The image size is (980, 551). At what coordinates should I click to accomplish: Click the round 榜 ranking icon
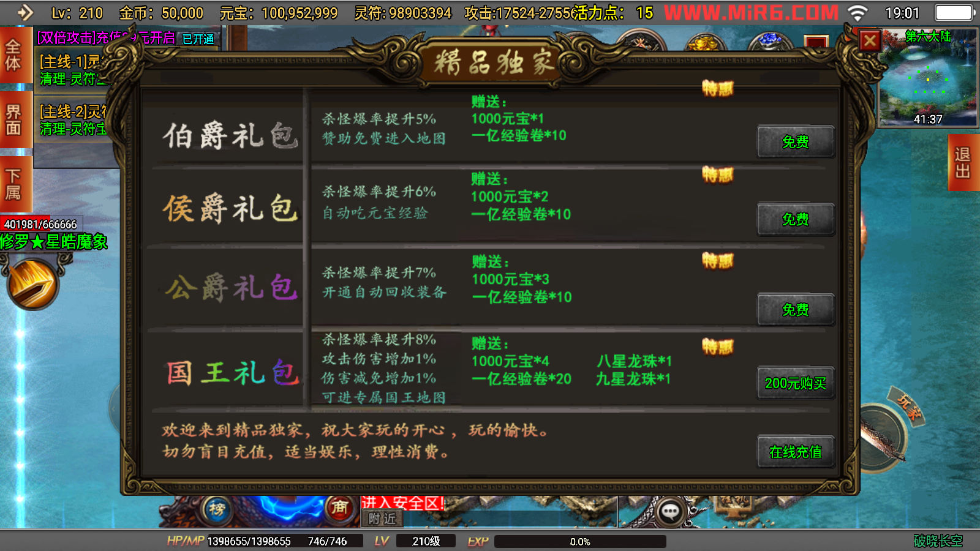[217, 509]
